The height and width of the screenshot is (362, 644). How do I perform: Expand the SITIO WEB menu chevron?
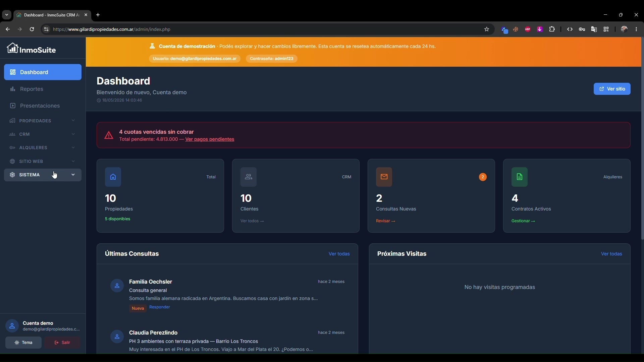click(x=73, y=161)
